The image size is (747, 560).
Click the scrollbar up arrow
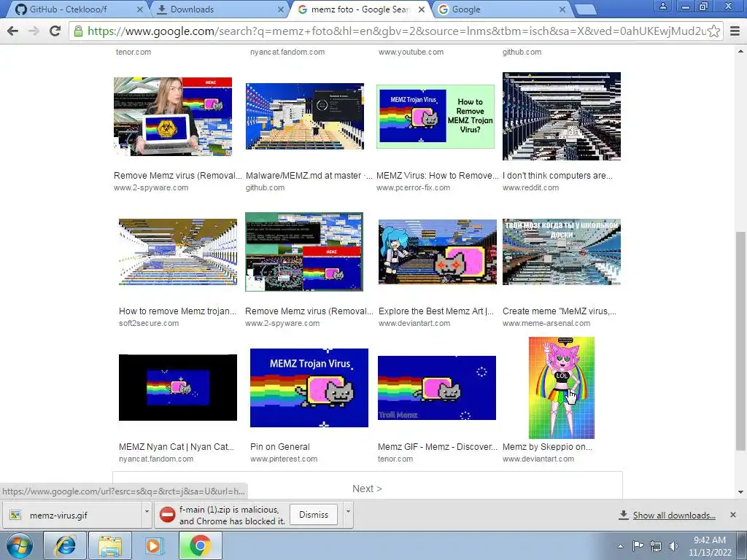[x=740, y=50]
